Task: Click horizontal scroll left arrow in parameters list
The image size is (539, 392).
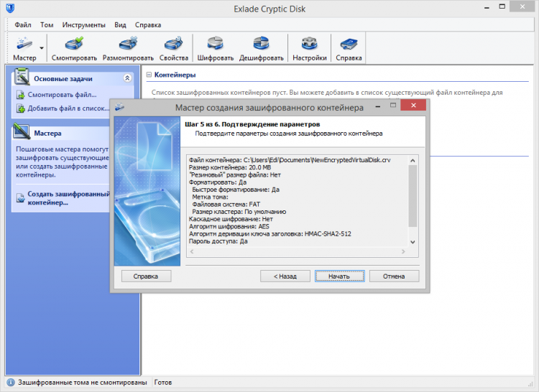Action: [192, 251]
